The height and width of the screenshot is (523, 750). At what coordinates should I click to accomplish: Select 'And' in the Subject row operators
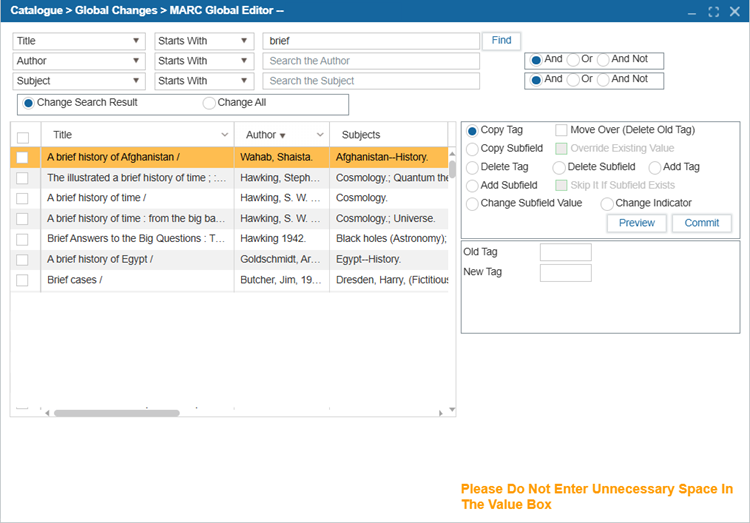point(536,80)
